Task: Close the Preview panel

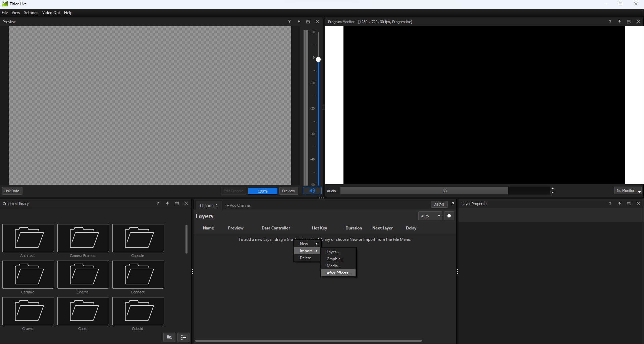Action: [318, 21]
